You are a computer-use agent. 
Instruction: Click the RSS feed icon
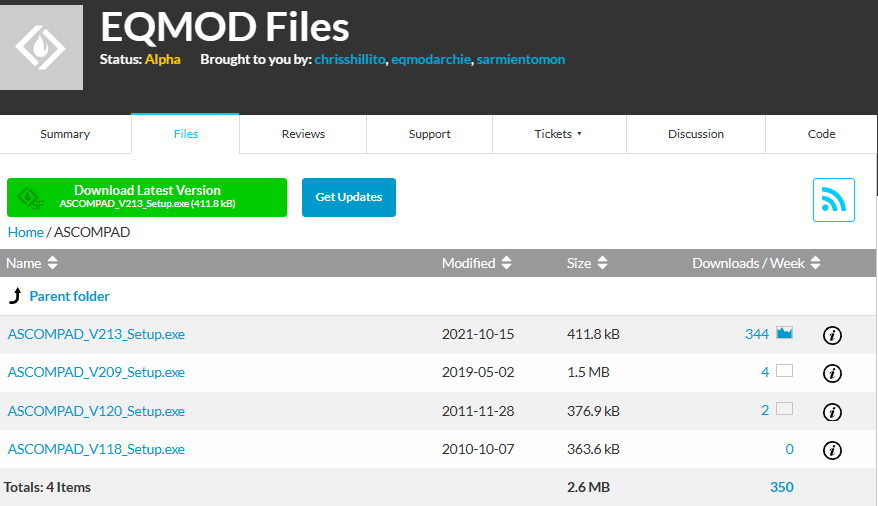pos(833,200)
